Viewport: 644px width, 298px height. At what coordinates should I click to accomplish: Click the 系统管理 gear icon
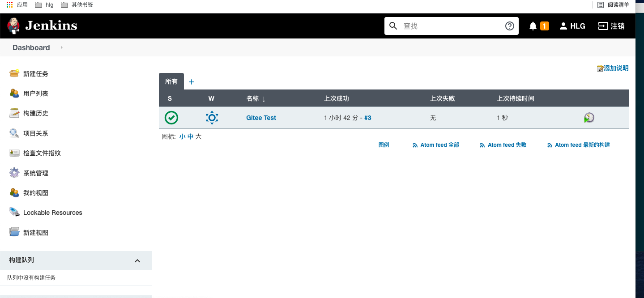point(14,173)
